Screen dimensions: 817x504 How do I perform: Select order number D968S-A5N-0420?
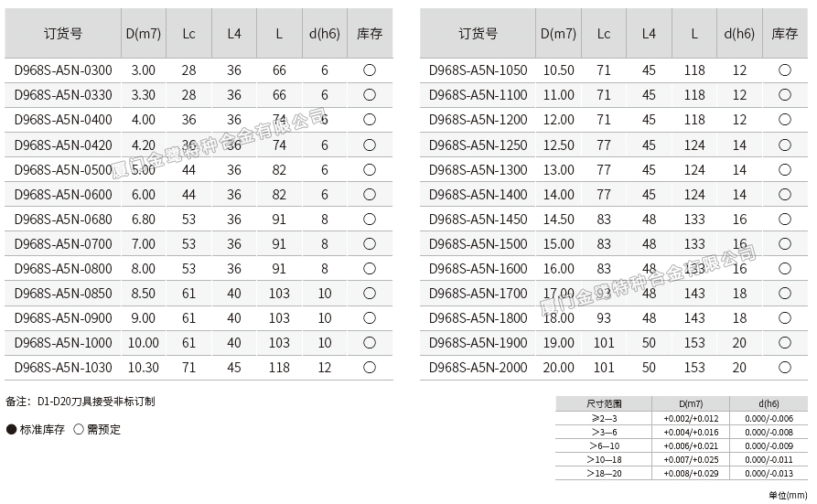pos(63,145)
